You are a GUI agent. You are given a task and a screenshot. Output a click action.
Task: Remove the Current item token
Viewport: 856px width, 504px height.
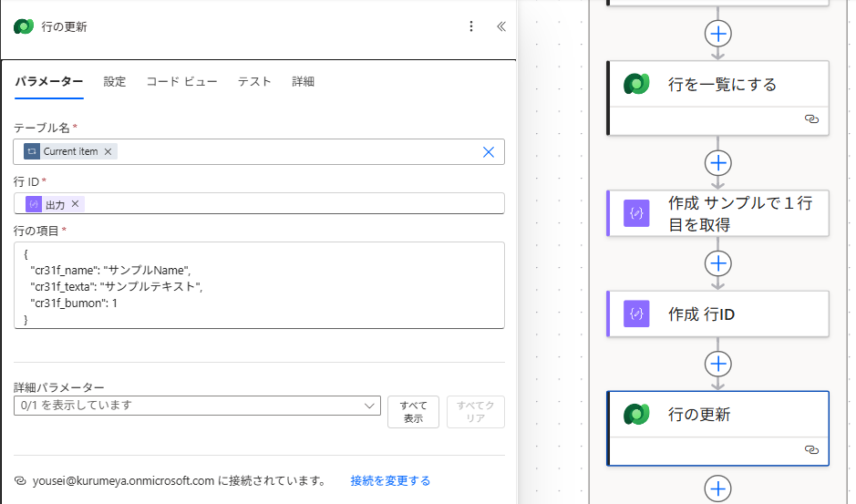coord(108,152)
